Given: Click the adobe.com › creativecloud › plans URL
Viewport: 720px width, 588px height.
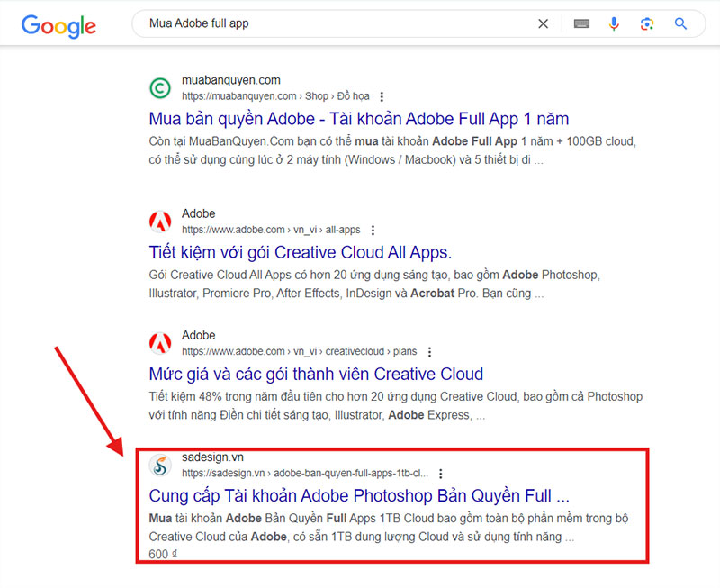Looking at the screenshot, I should 300,351.
